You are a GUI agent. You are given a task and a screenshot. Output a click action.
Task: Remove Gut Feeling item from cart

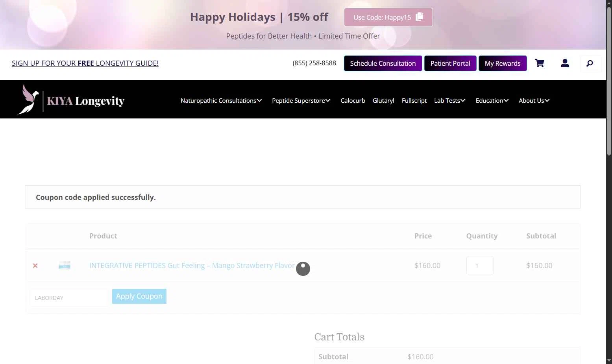tap(35, 266)
